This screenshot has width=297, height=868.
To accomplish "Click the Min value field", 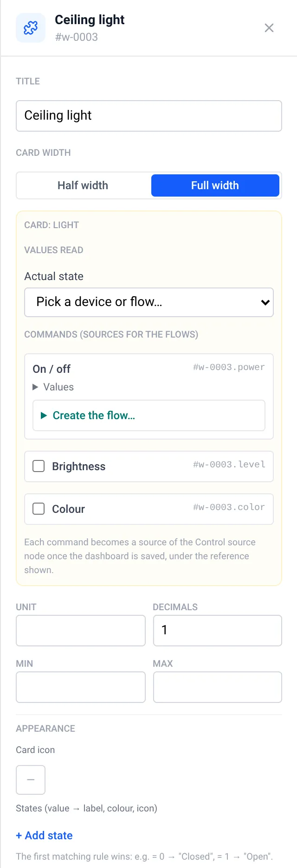I will click(81, 687).
